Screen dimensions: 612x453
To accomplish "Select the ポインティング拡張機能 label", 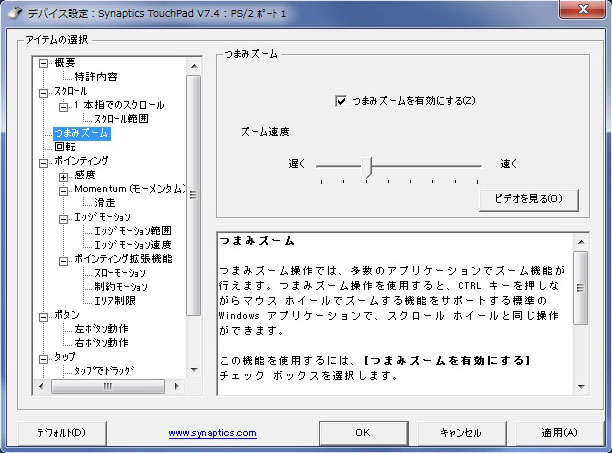I will 123,259.
